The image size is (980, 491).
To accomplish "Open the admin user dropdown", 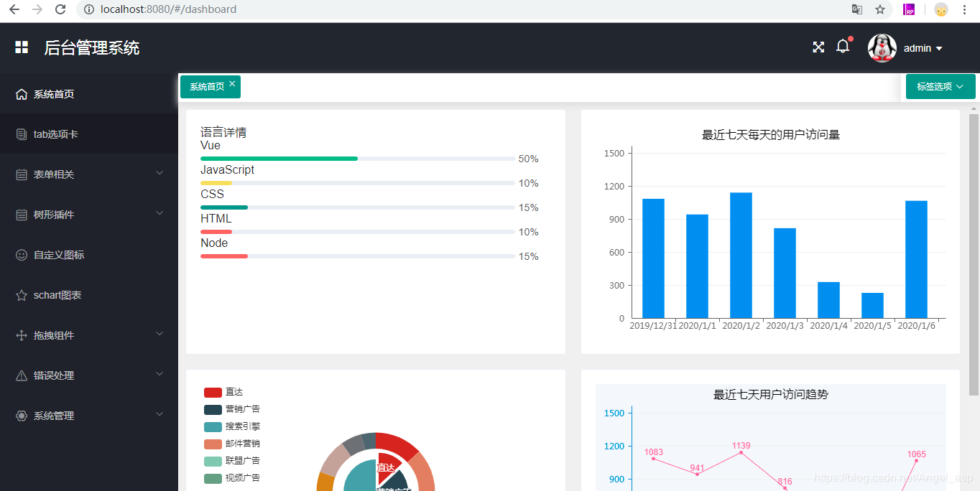I will point(923,48).
